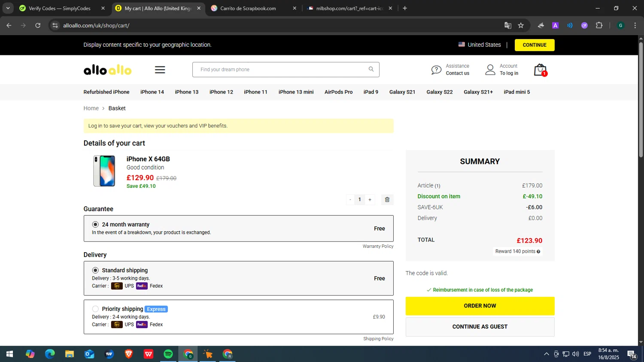Reload the page
Viewport: 644px width, 362px height.
coord(38,25)
